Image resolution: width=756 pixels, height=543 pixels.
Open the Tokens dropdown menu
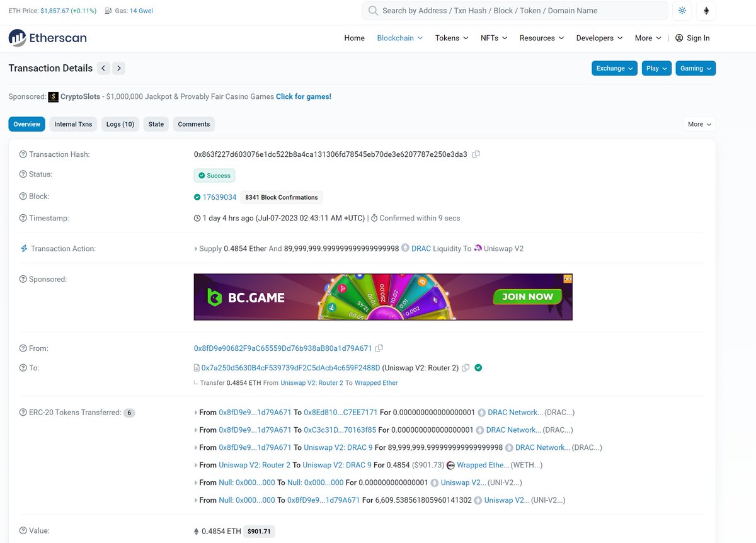click(452, 38)
